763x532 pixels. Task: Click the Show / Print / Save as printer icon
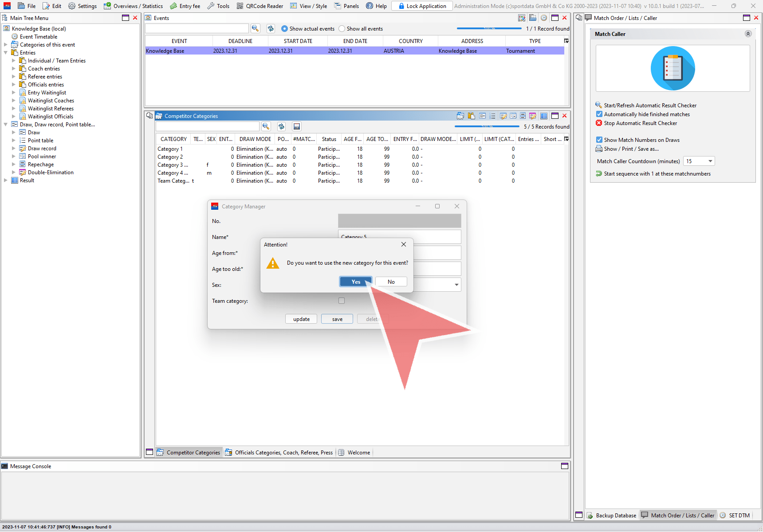coord(599,149)
